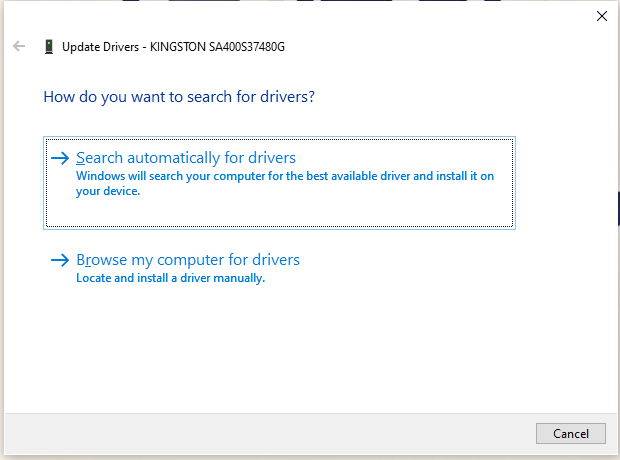
Task: Click arrow icon beside Search automatically
Action: (x=60, y=158)
